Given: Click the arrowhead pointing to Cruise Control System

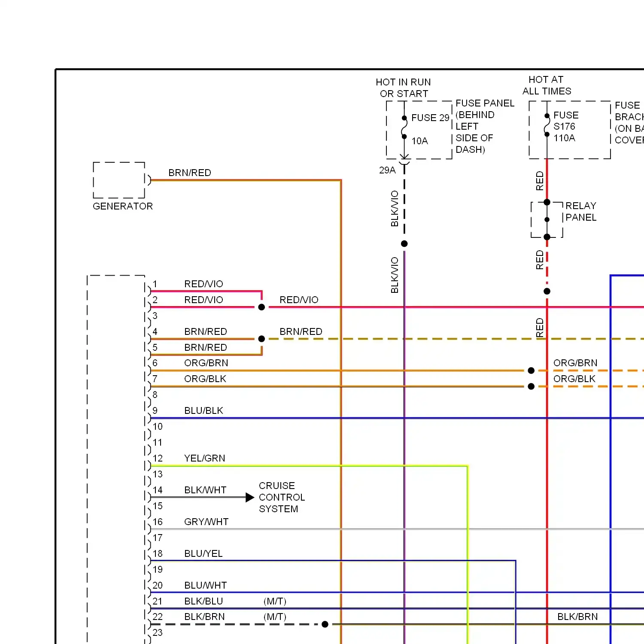Looking at the screenshot, I should [250, 497].
